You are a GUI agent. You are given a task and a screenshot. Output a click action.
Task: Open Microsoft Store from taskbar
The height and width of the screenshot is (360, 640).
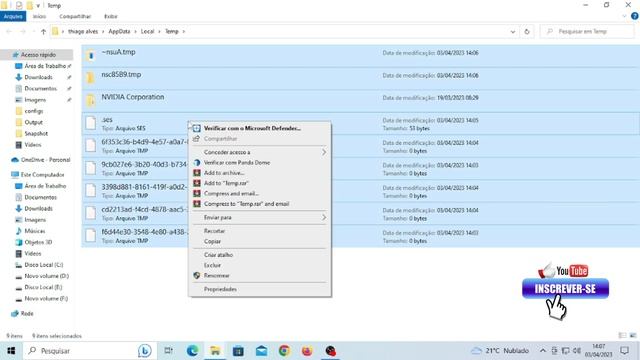coord(238,351)
